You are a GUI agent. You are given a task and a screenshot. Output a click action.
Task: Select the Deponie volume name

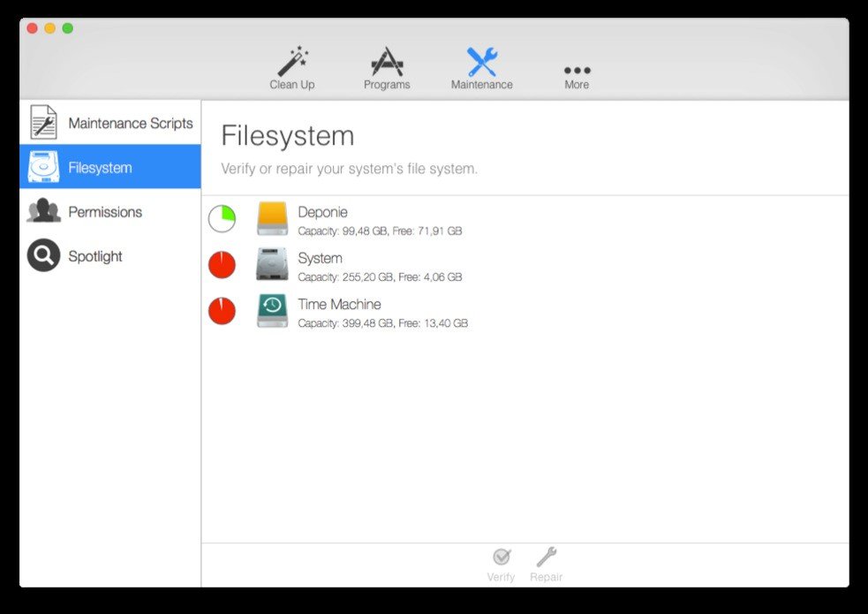click(x=322, y=212)
